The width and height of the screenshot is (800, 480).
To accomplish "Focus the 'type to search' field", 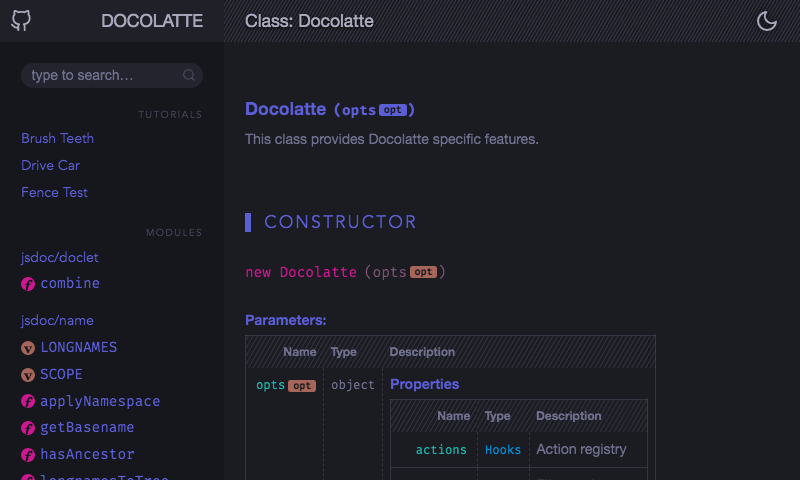I will pyautogui.click(x=112, y=75).
